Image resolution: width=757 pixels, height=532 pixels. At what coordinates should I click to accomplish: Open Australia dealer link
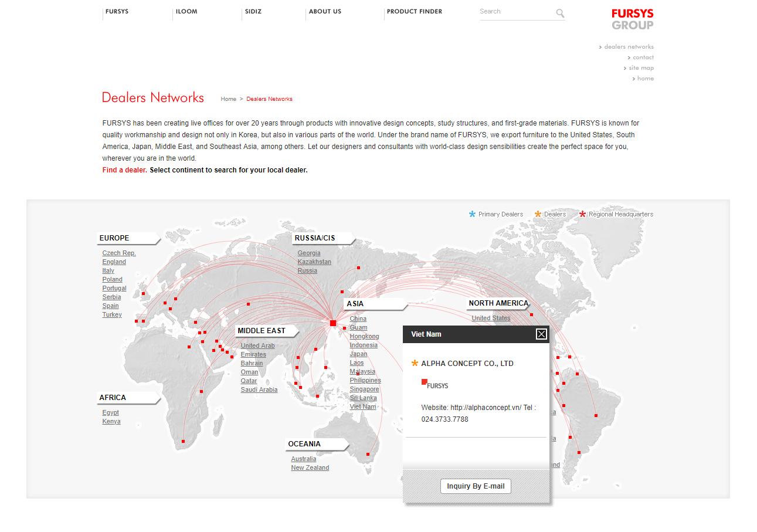[303, 459]
